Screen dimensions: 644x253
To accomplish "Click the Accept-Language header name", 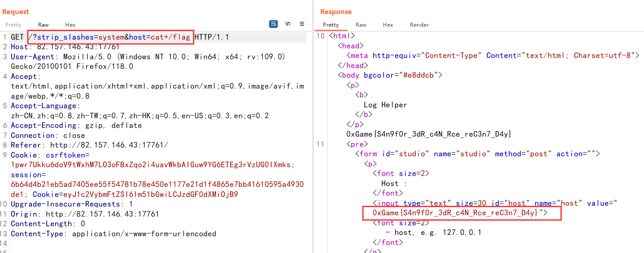I will [x=44, y=106].
